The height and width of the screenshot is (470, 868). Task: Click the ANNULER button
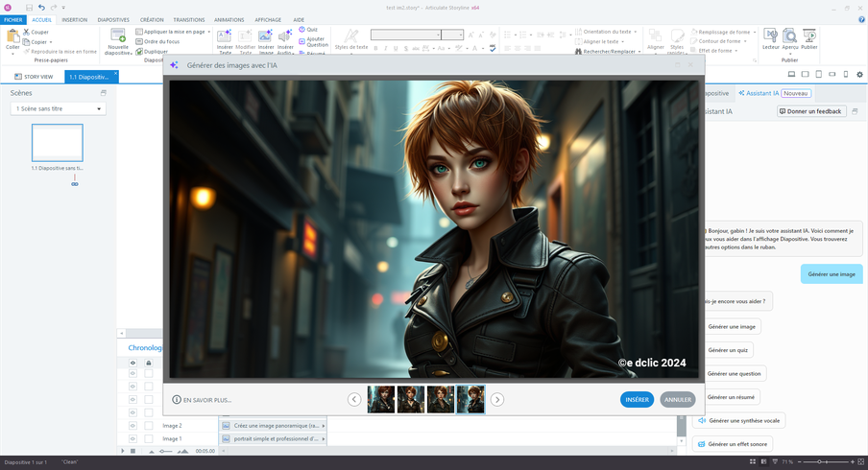[x=678, y=399]
